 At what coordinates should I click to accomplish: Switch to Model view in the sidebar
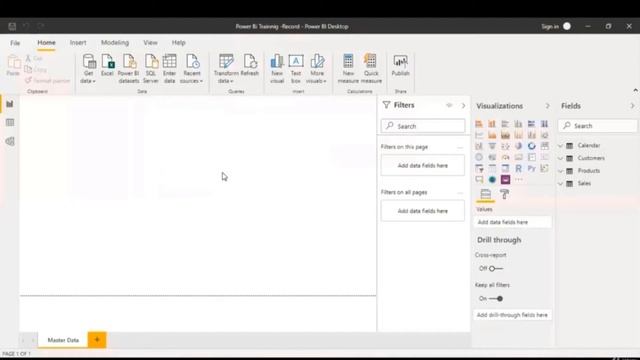10,141
